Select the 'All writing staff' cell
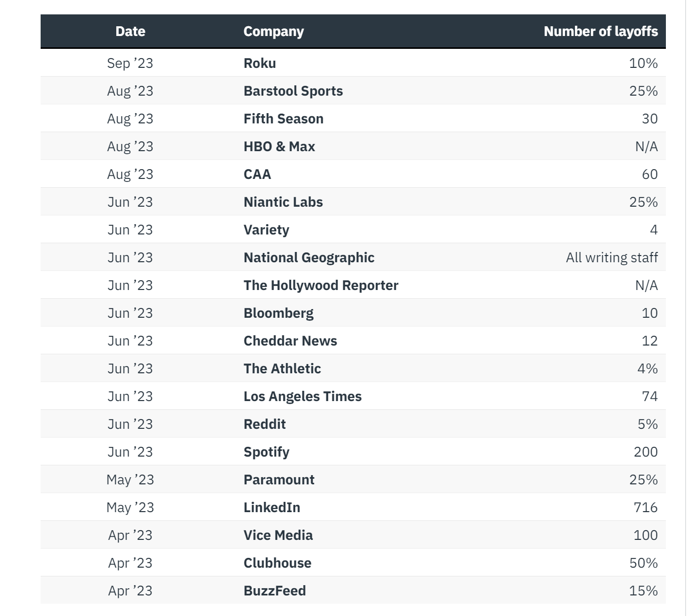 (x=612, y=258)
